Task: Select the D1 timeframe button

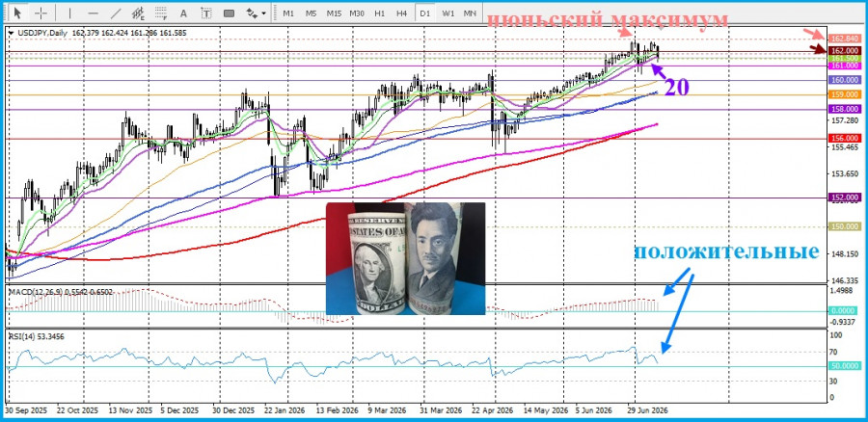Action: [424, 13]
